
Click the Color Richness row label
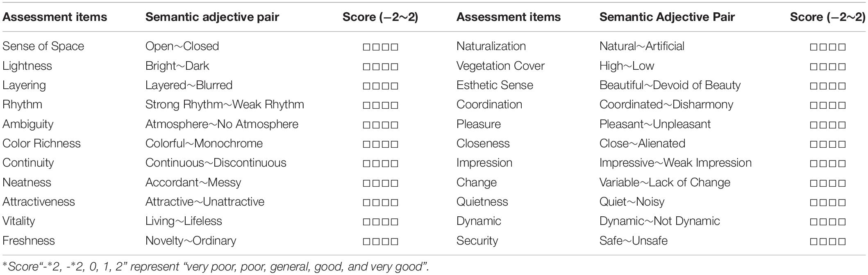point(41,143)
